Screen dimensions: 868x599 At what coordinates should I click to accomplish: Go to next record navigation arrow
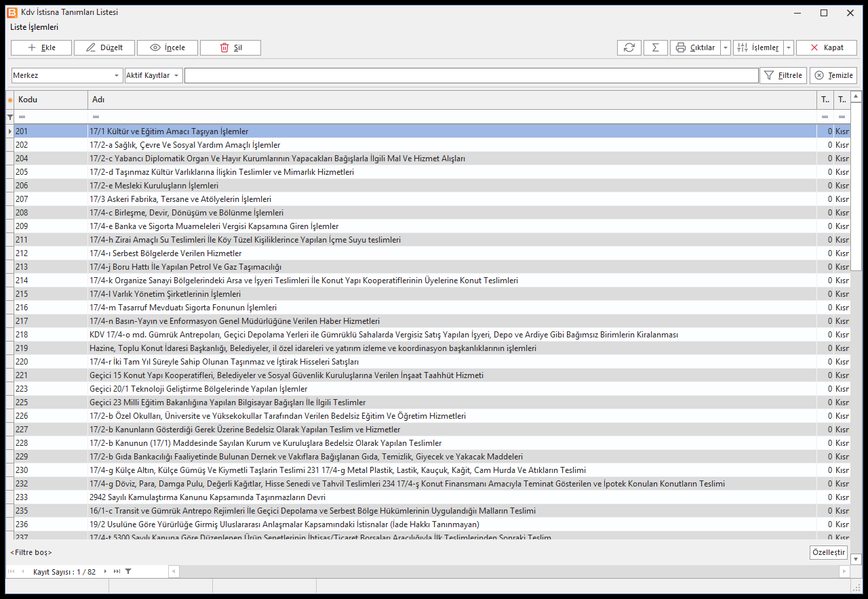pyautogui.click(x=105, y=572)
